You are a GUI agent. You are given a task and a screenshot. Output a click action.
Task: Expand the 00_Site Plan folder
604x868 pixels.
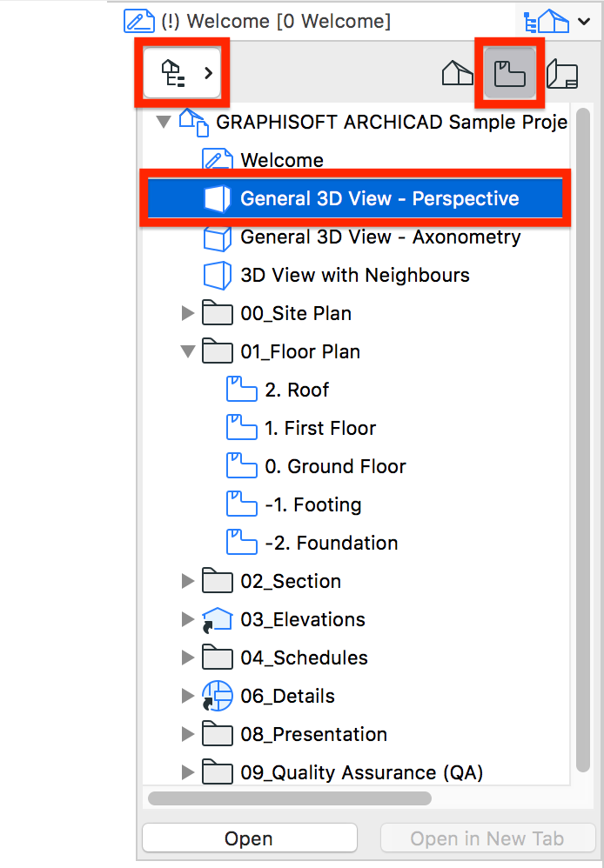tap(188, 313)
